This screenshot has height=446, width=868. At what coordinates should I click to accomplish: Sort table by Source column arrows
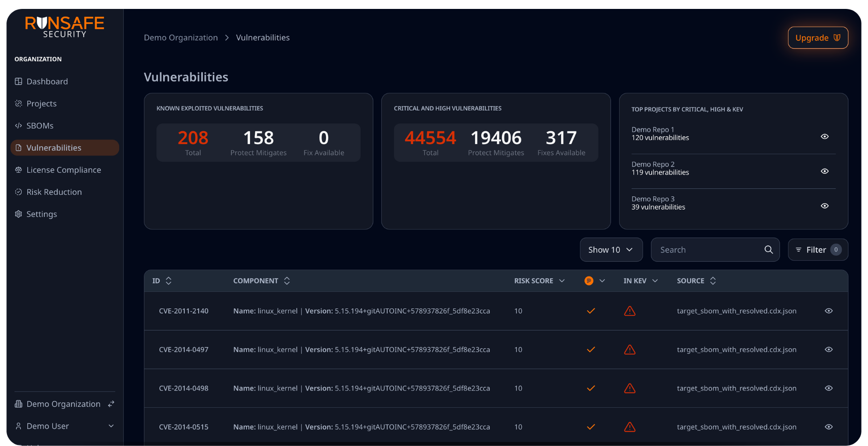(713, 281)
